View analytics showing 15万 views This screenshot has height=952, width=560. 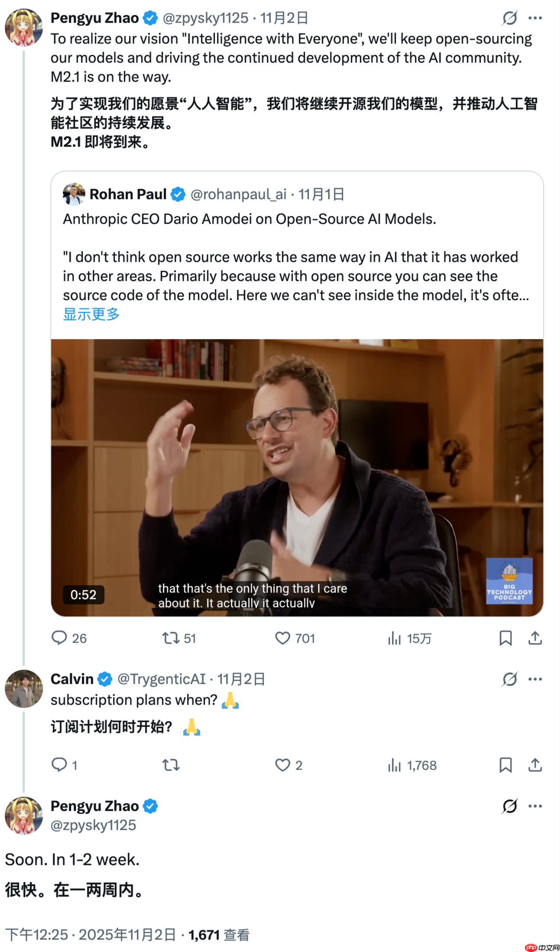(x=394, y=638)
